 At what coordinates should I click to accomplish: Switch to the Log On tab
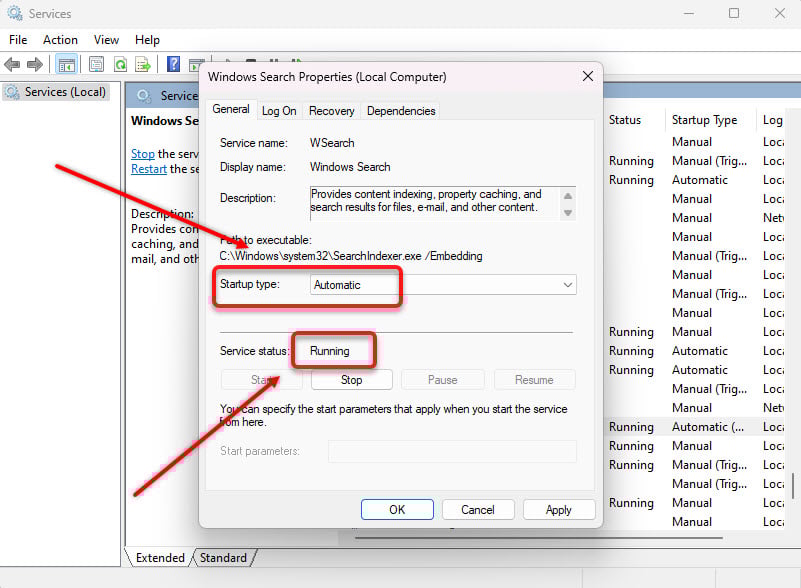(x=279, y=111)
